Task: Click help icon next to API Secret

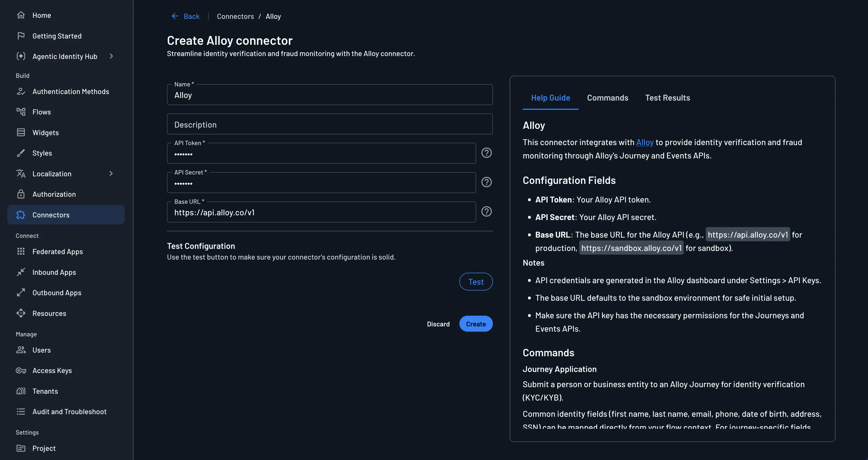Action: (486, 182)
